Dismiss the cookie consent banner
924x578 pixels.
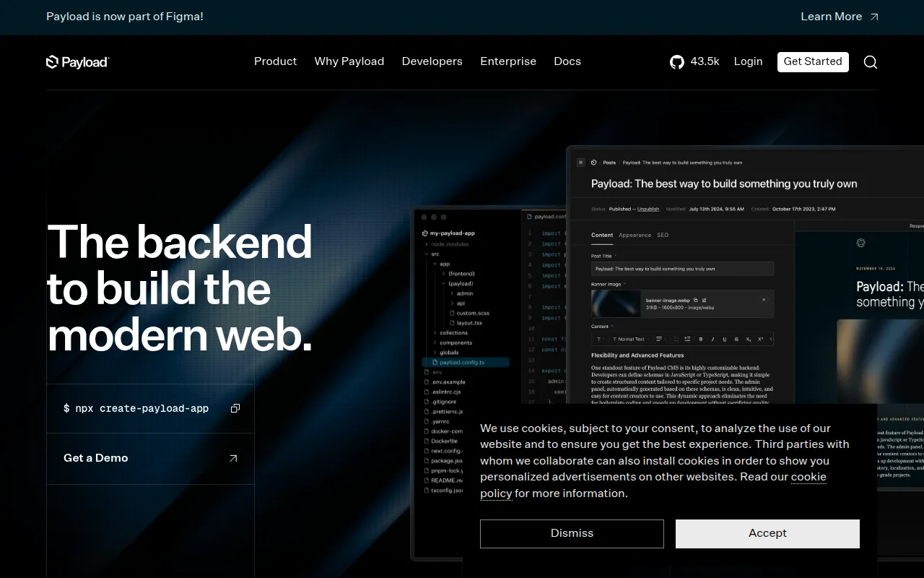point(572,533)
